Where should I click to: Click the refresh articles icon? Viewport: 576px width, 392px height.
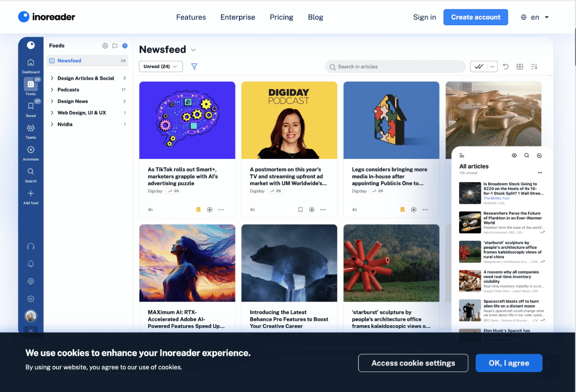pos(506,66)
